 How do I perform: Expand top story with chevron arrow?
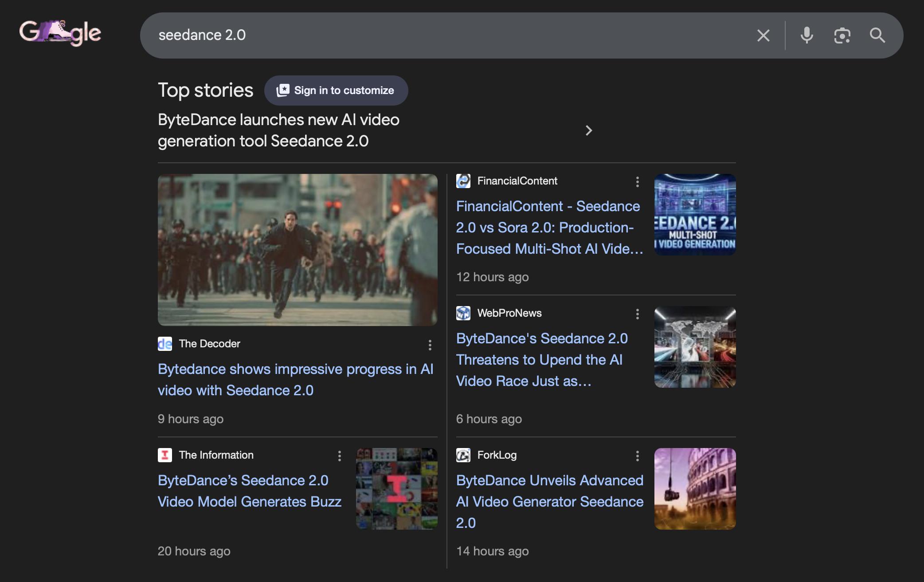coord(588,130)
